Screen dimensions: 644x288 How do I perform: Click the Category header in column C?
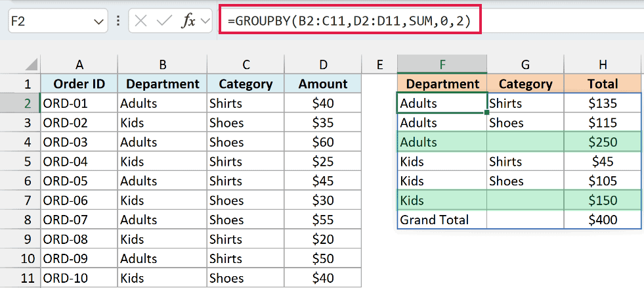point(246,84)
